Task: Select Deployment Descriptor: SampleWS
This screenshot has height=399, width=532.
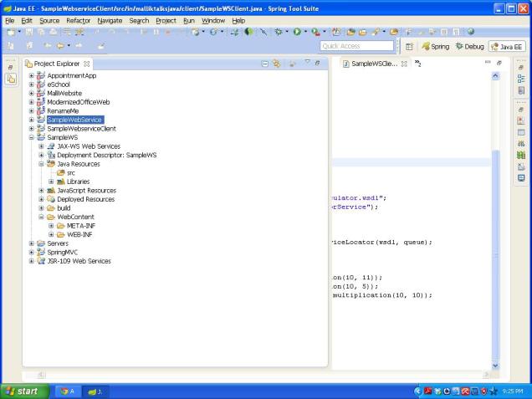Action: [x=107, y=155]
